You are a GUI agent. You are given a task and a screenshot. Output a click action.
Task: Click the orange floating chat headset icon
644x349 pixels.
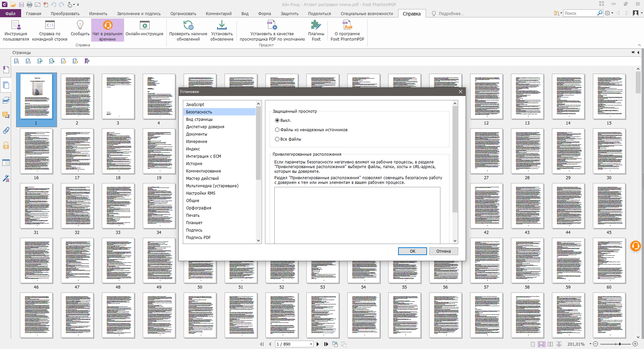pos(635,246)
